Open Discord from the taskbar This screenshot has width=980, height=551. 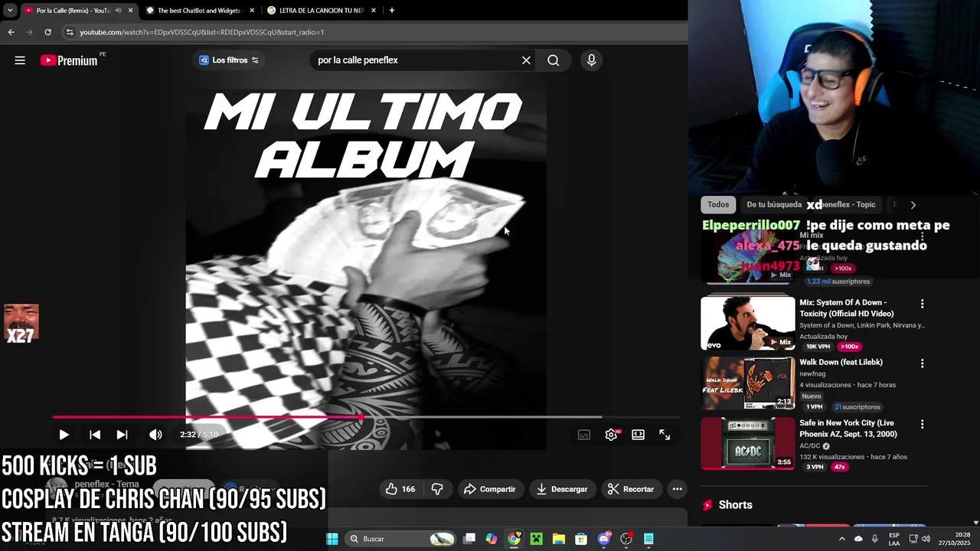click(x=604, y=539)
